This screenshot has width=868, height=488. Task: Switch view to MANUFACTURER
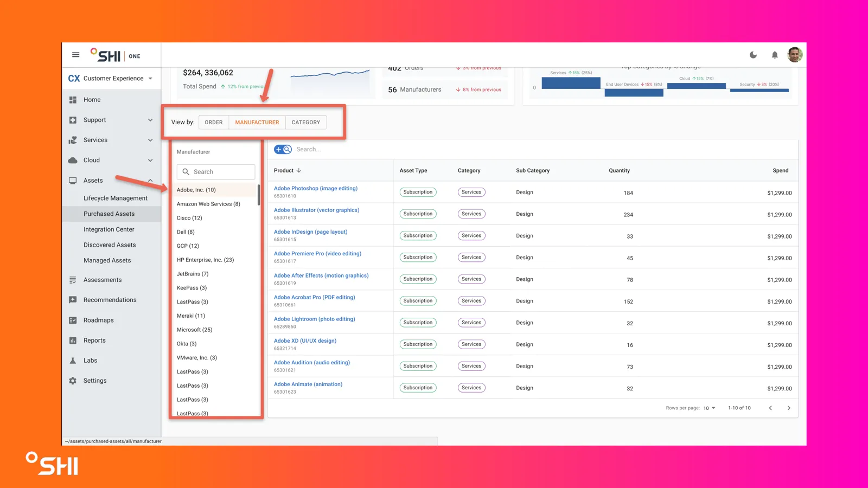257,122
